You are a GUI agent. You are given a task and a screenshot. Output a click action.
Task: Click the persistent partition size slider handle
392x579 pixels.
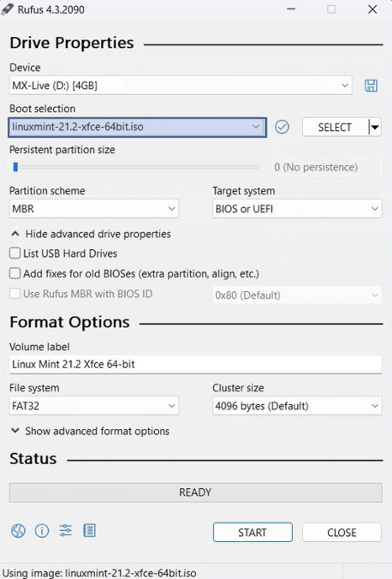(15, 167)
